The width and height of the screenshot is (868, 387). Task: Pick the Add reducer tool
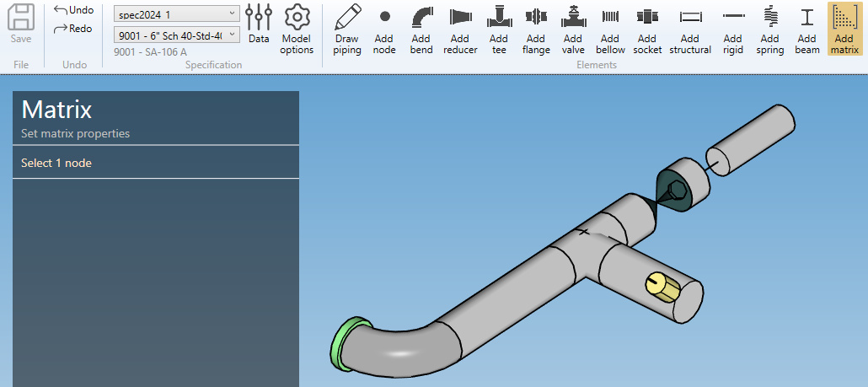[460, 30]
